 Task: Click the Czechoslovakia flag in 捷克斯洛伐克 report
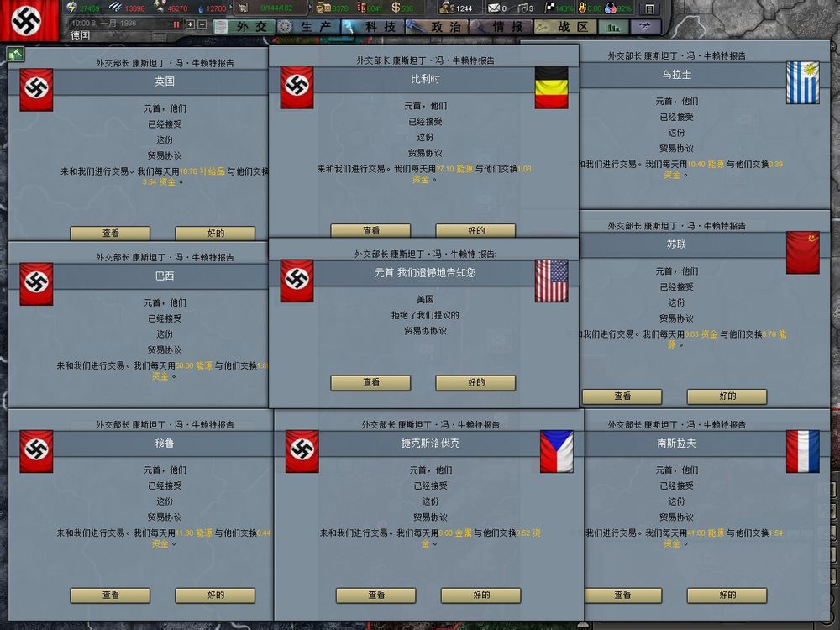tap(557, 451)
